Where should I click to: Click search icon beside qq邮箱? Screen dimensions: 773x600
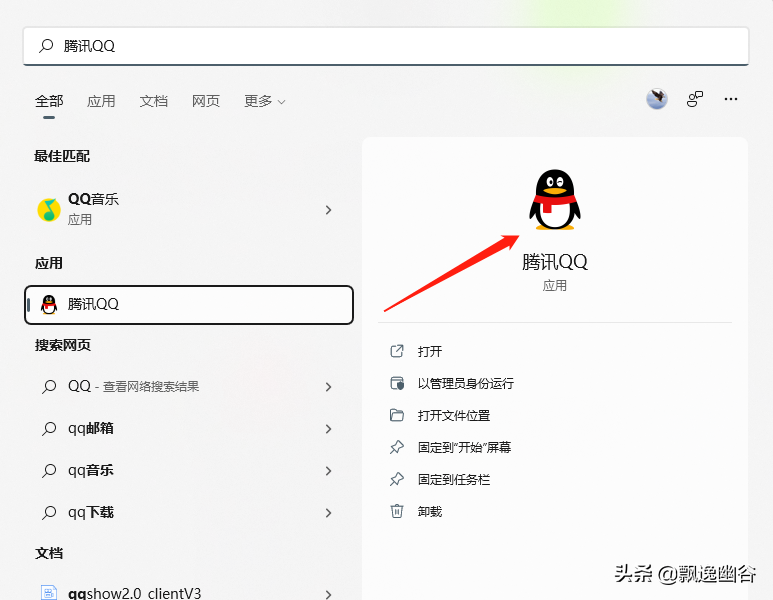(x=49, y=428)
